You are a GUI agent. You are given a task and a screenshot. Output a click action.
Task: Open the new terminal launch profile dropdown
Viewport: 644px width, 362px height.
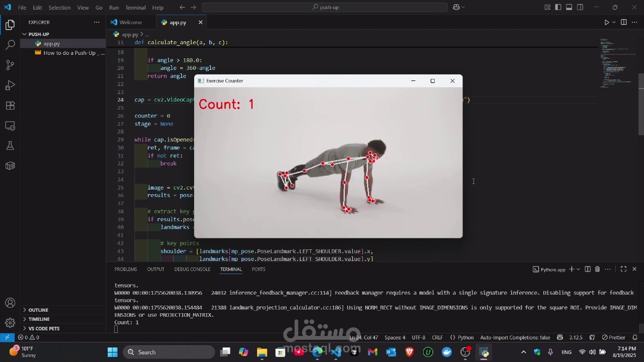[x=578, y=269]
